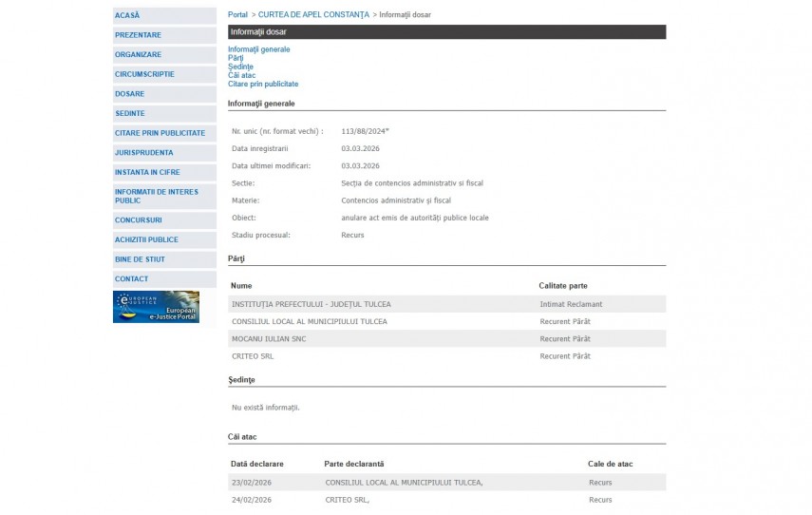Open the SEDINTE sidebar item
The image size is (812, 515).
(x=130, y=113)
